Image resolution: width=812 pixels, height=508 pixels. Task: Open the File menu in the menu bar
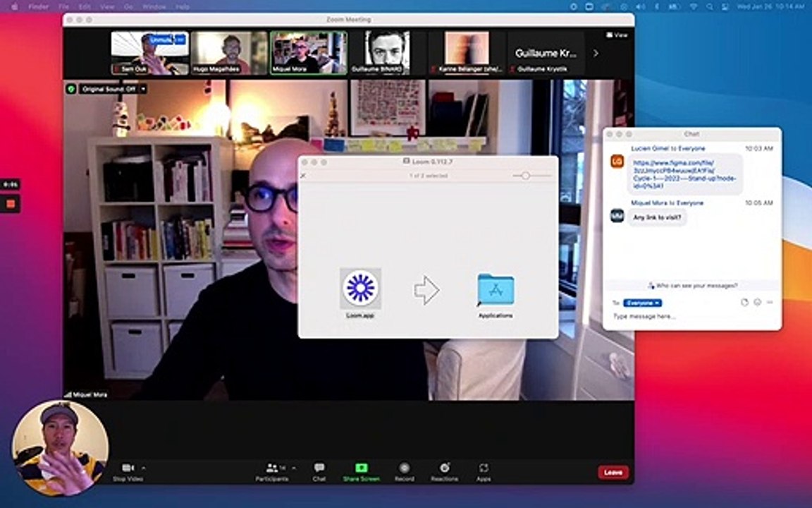[63, 7]
